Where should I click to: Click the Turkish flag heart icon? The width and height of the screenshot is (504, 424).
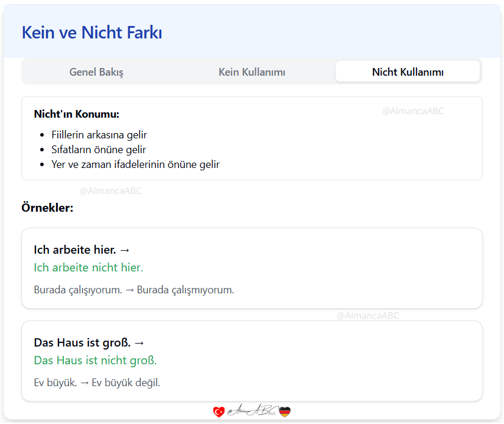pyautogui.click(x=219, y=410)
